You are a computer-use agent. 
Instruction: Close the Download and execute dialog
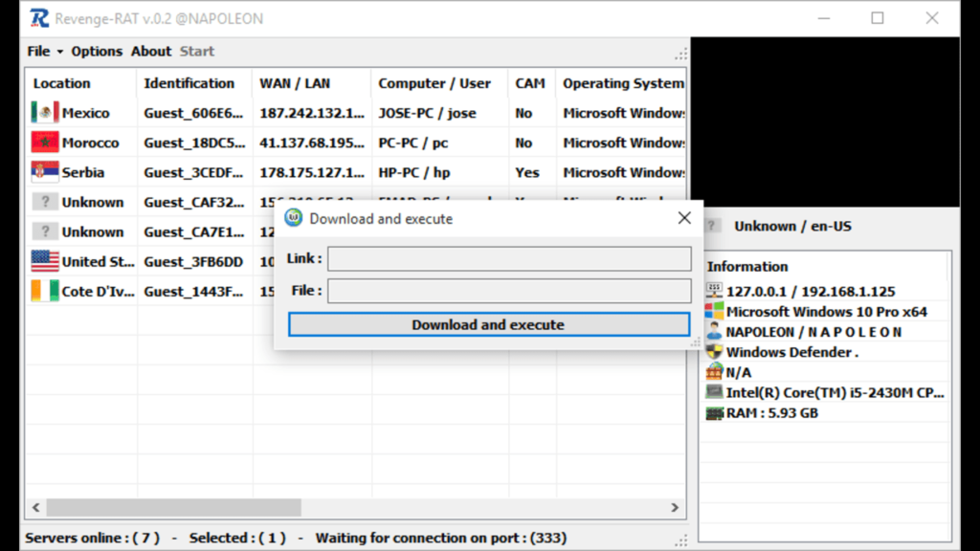point(684,217)
